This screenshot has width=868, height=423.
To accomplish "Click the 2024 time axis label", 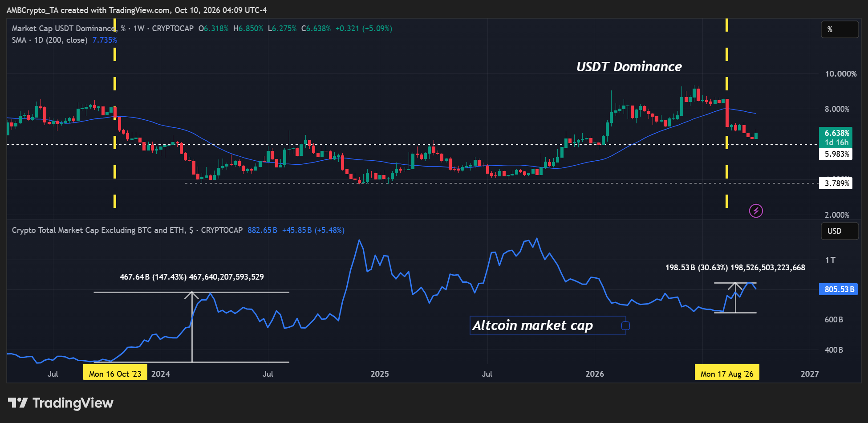I will (x=161, y=374).
